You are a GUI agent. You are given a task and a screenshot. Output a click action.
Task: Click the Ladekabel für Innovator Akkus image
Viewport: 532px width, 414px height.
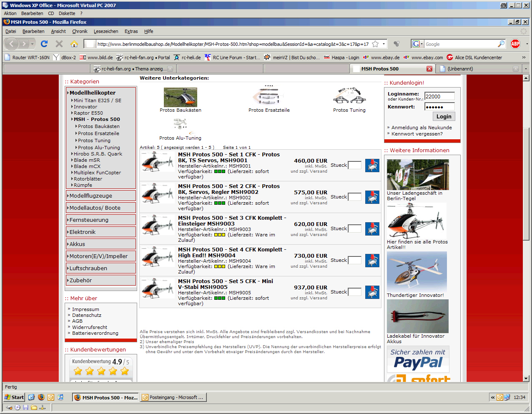[418, 316]
